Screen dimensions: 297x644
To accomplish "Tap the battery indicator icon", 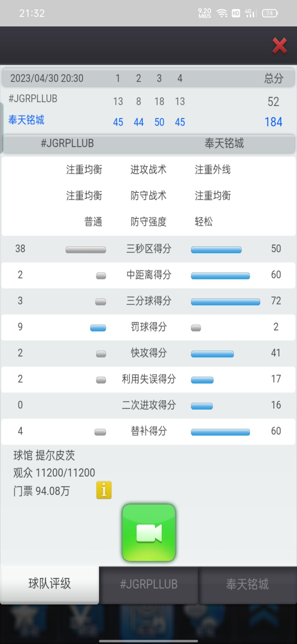I will point(270,13).
